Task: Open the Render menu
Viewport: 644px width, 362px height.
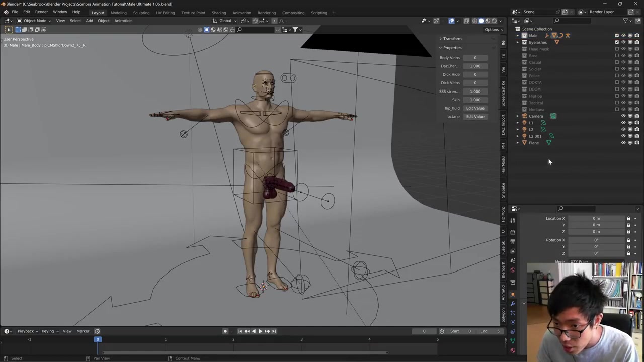Action: (41, 12)
